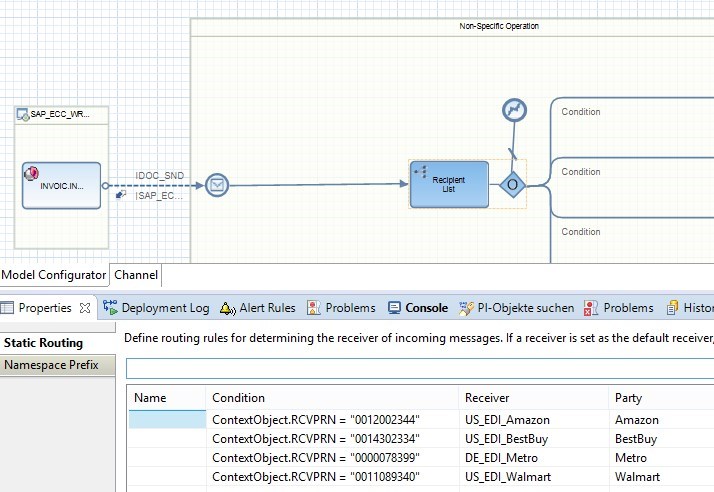Switch to the Channel tab
Image resolution: width=714 pixels, height=492 pixels.
[x=136, y=275]
